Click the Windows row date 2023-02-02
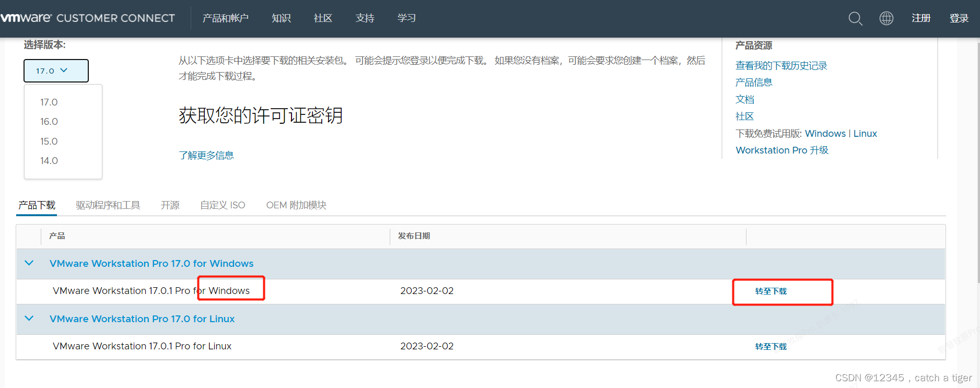Image resolution: width=980 pixels, height=388 pixels. (427, 291)
